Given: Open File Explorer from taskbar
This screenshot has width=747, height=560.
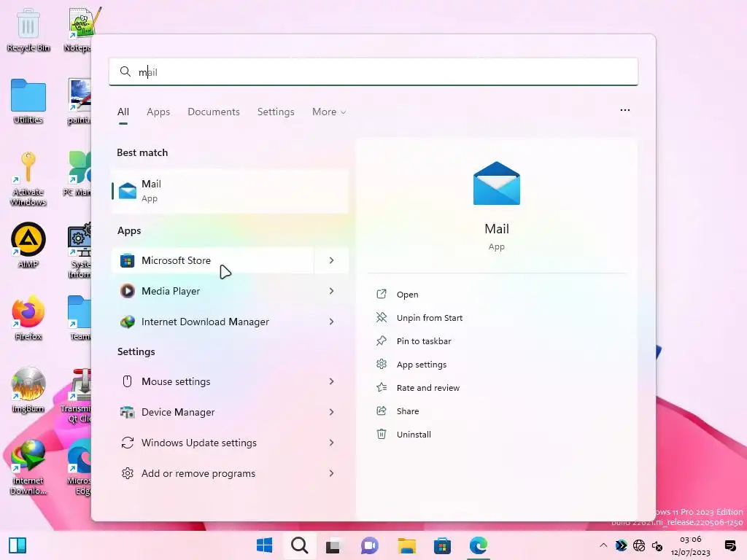Looking at the screenshot, I should point(407,545).
